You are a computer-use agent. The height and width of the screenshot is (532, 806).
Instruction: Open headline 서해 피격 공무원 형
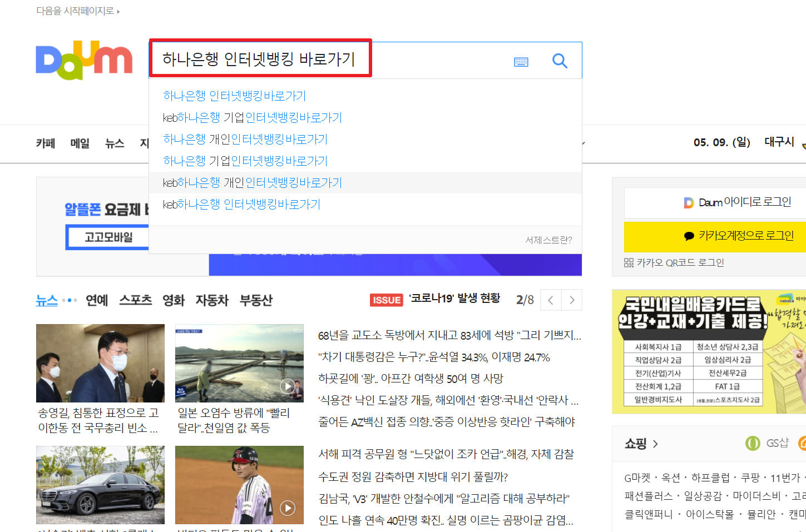coord(446,454)
